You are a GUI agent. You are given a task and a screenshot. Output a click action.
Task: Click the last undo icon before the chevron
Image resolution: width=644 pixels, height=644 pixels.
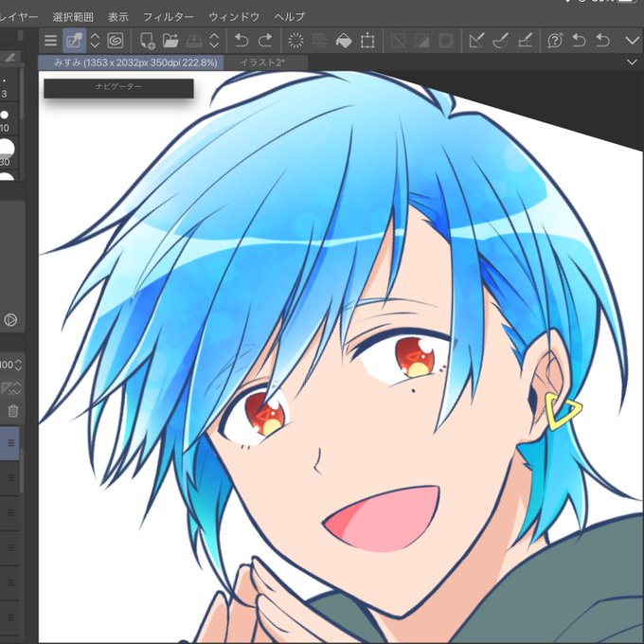(602, 40)
